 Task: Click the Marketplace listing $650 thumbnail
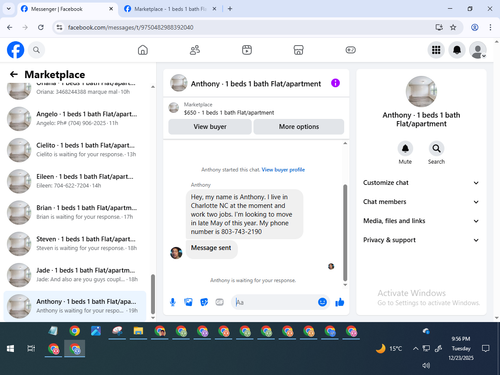point(174,108)
